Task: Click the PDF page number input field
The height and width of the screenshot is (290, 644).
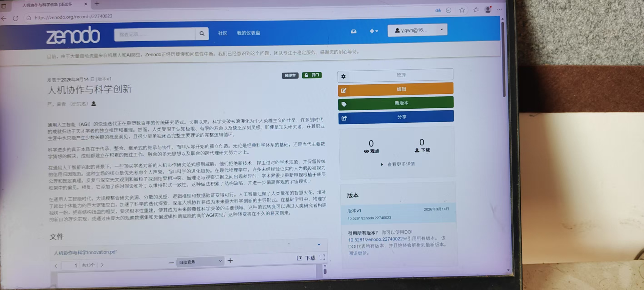Action: tap(70, 265)
